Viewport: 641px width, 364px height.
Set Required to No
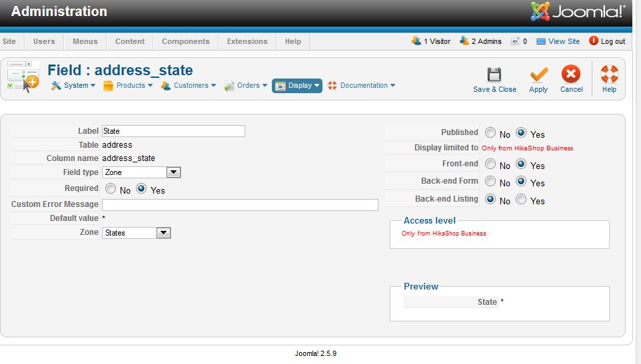click(111, 188)
